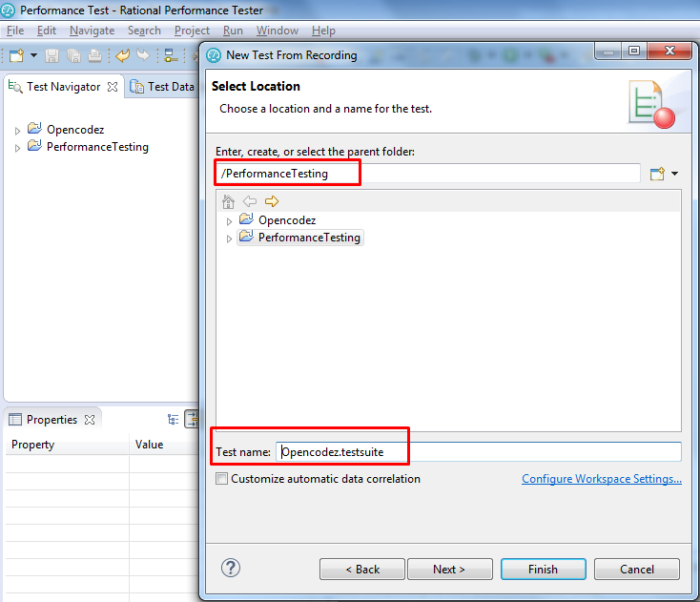Click Show Categories icon in Properties view
The image size is (700, 602).
(x=174, y=420)
